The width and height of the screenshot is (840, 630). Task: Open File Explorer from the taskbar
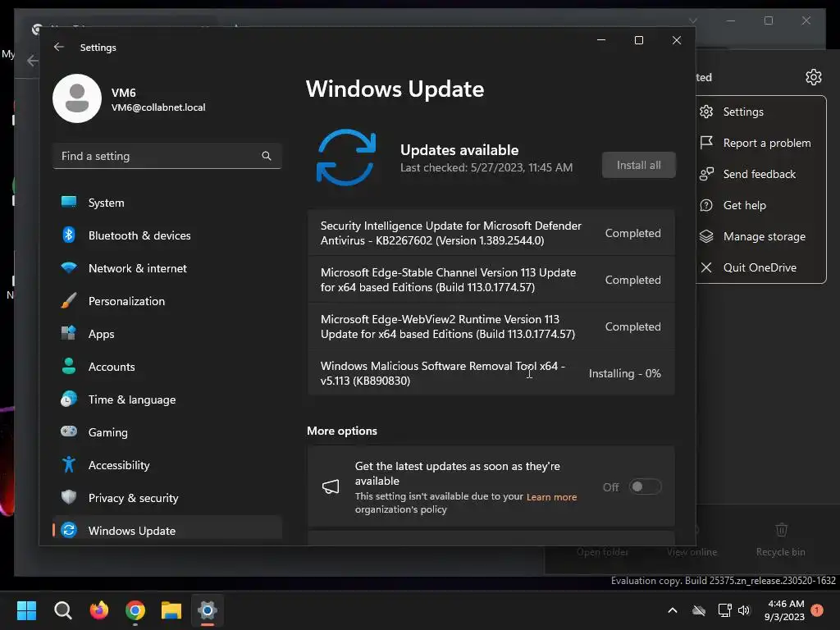(x=171, y=610)
